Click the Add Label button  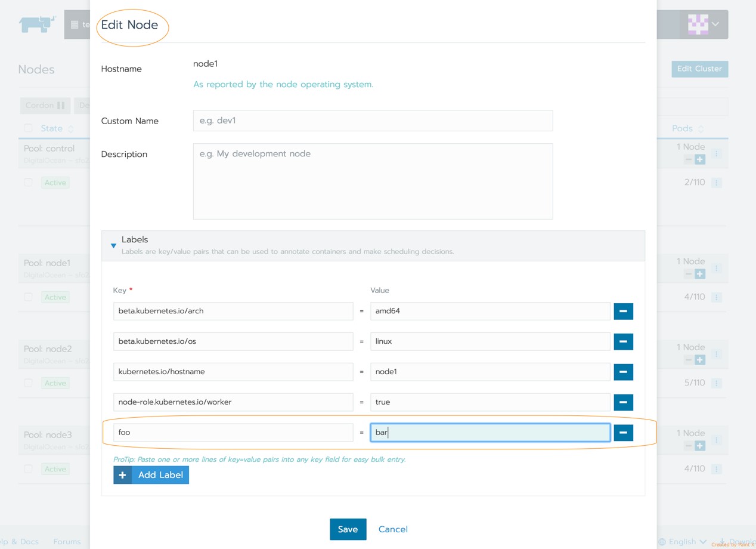click(151, 475)
